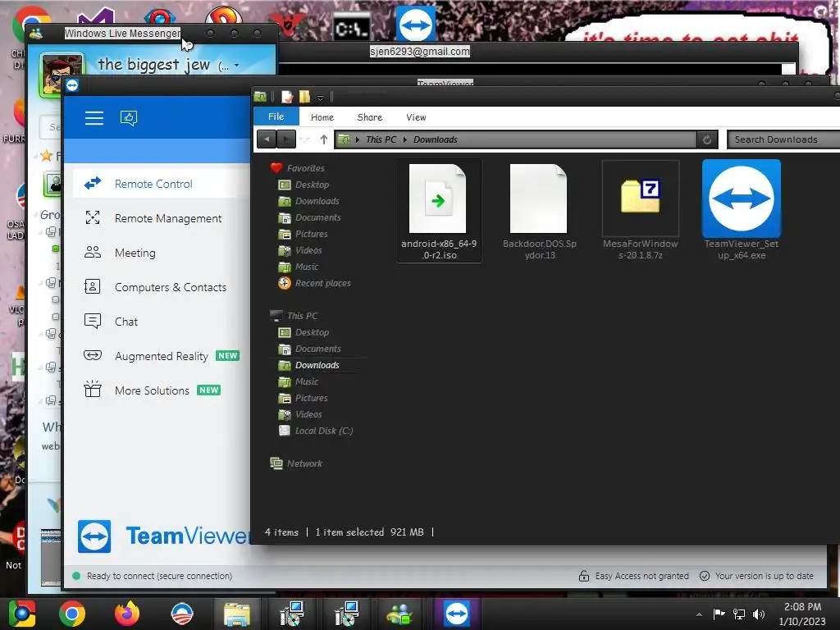Open File Explorer taskbar button
This screenshot has height=630, width=840.
237,614
